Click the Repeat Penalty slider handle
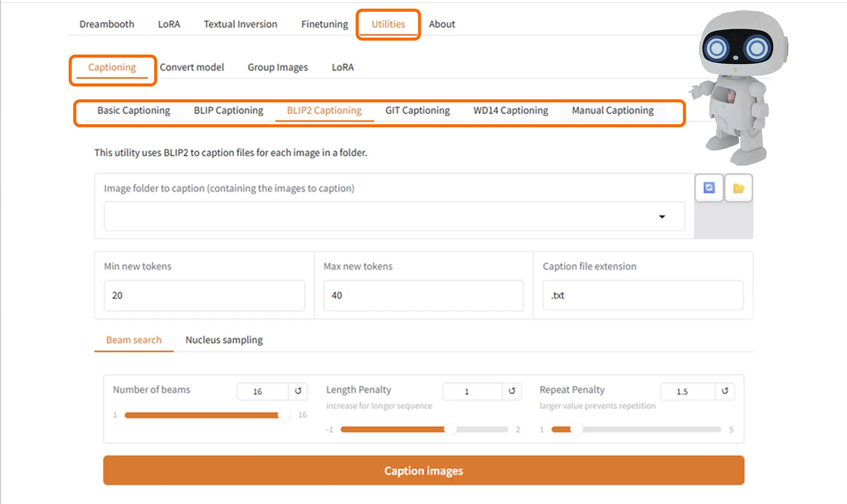 (x=577, y=429)
